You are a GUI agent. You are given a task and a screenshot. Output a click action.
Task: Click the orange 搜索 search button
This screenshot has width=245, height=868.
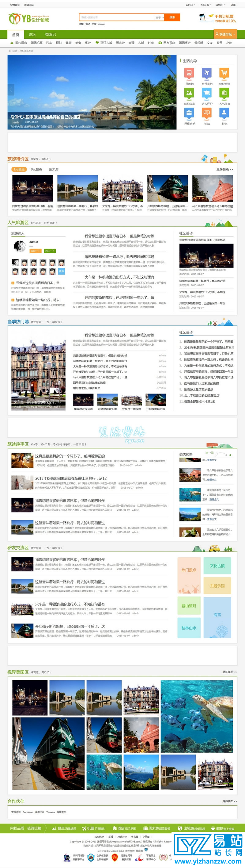tap(172, 17)
